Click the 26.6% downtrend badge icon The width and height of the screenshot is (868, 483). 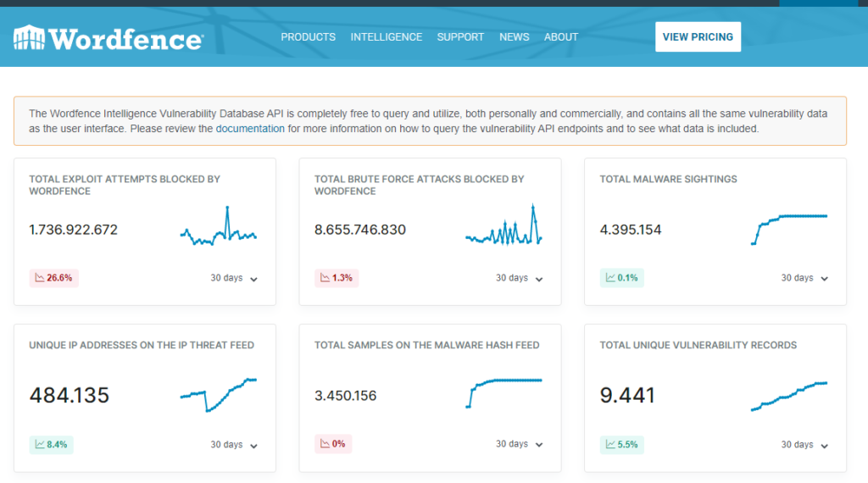[39, 278]
